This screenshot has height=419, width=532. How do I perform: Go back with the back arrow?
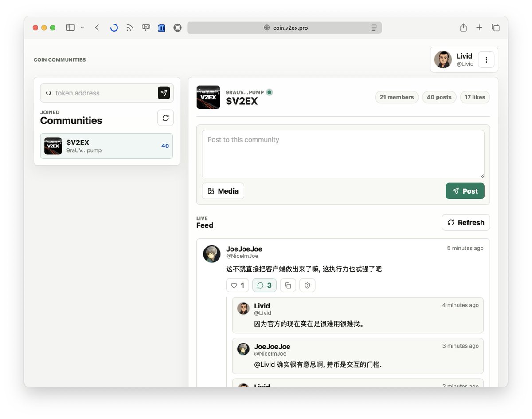pyautogui.click(x=97, y=28)
